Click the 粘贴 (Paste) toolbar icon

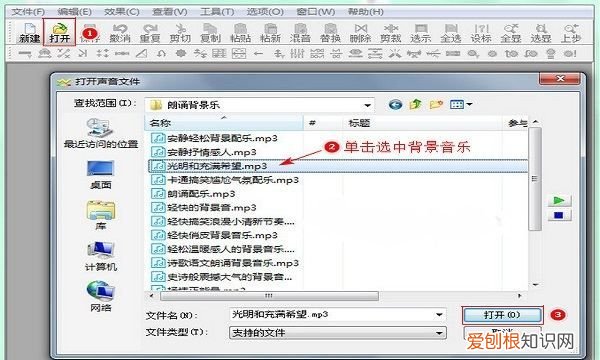[x=240, y=33]
